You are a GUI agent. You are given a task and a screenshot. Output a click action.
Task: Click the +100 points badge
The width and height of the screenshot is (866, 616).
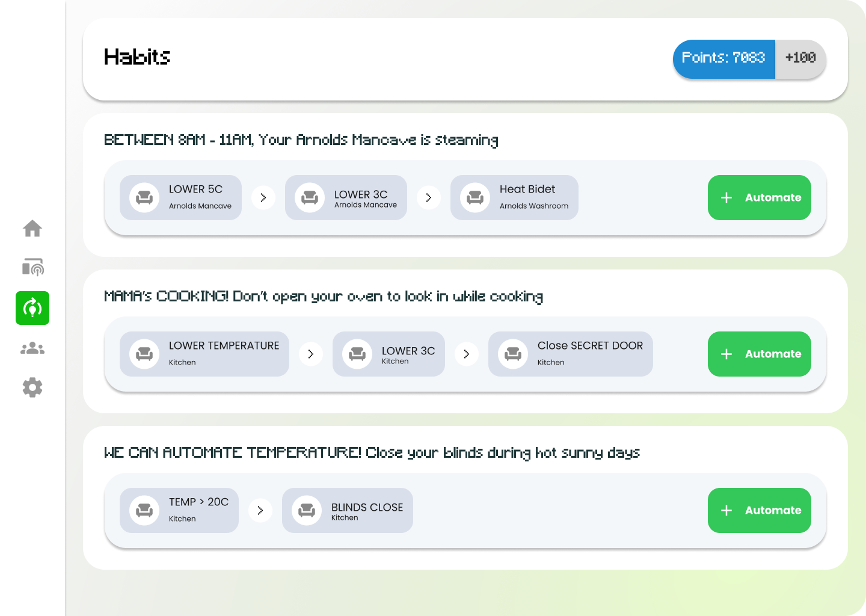(x=800, y=58)
